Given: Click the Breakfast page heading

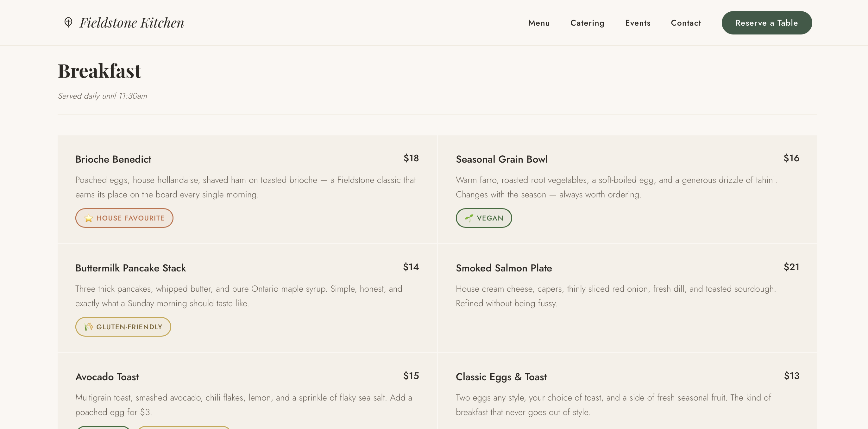Looking at the screenshot, I should click(x=100, y=71).
